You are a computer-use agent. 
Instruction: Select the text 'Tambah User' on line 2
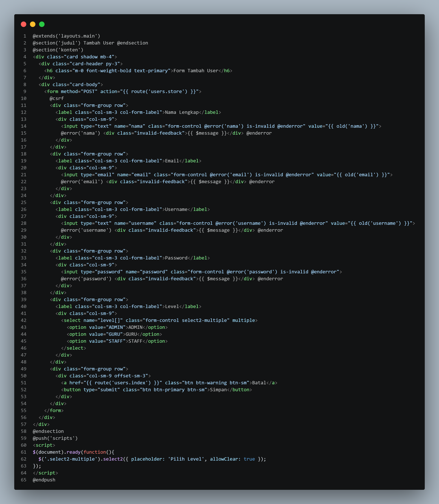(x=99, y=43)
